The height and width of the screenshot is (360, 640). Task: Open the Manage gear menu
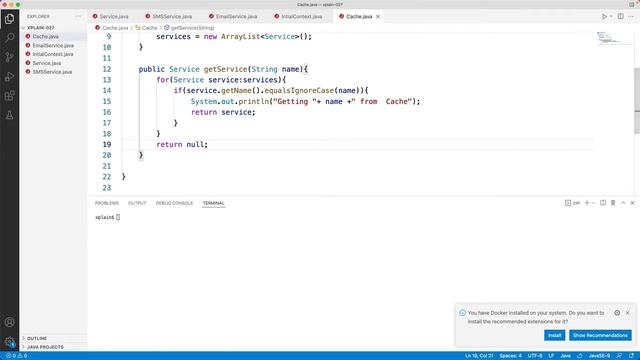point(9,342)
